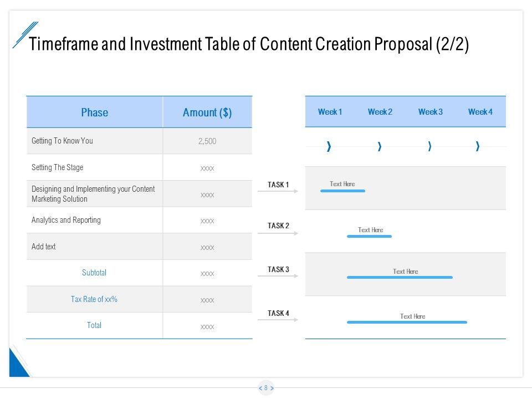Select the TASK 3 timeline bar
Screen dimensions: 532x399
point(400,277)
